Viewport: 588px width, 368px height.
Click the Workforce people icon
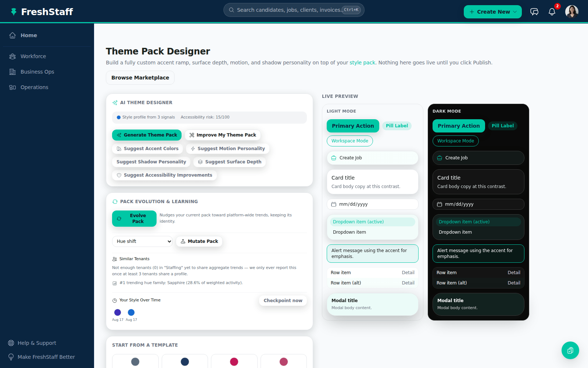pyautogui.click(x=12, y=56)
